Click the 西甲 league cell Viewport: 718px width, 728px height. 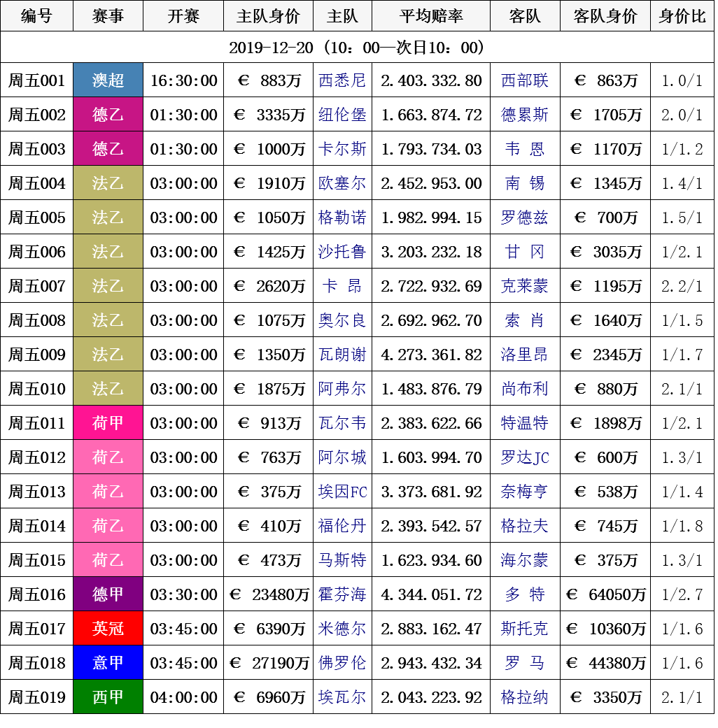pos(108,697)
